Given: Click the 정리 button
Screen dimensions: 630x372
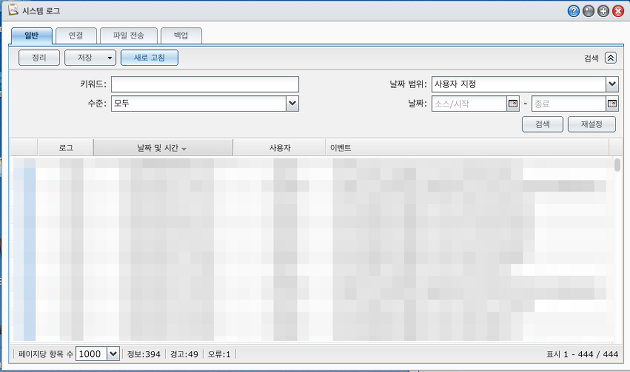Looking at the screenshot, I should point(39,57).
